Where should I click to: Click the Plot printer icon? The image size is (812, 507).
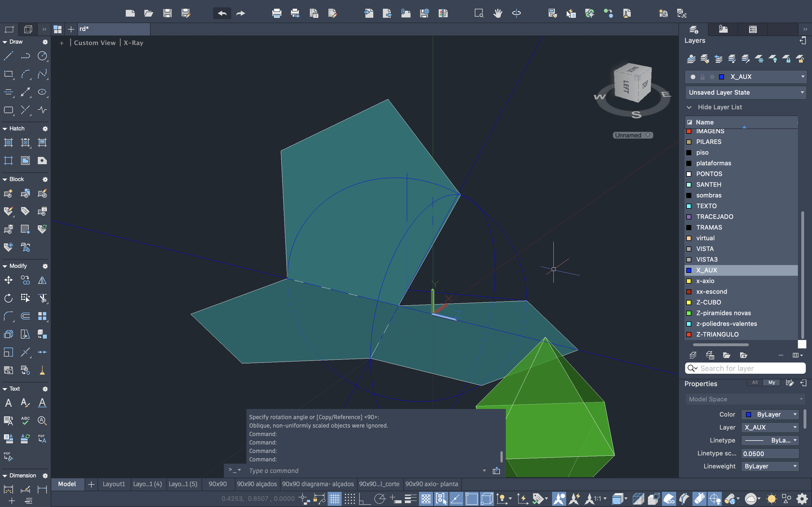tap(277, 14)
